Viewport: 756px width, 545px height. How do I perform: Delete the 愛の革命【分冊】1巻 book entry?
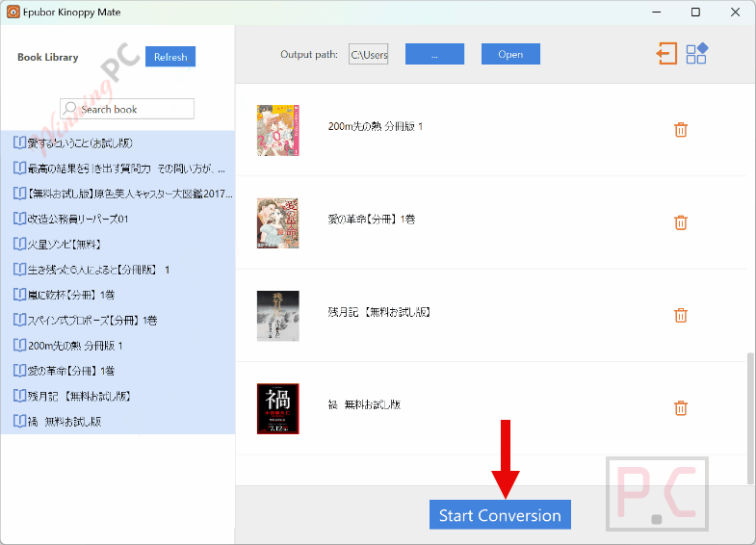tap(680, 222)
